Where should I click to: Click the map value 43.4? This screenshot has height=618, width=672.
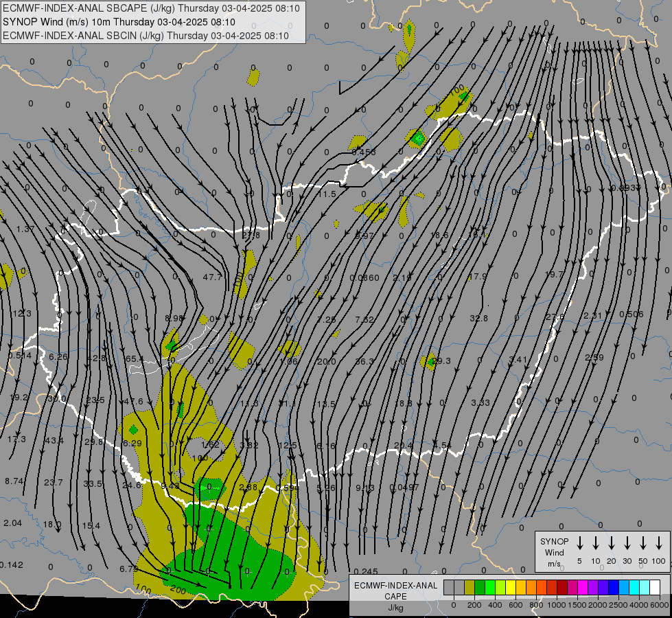point(54,440)
